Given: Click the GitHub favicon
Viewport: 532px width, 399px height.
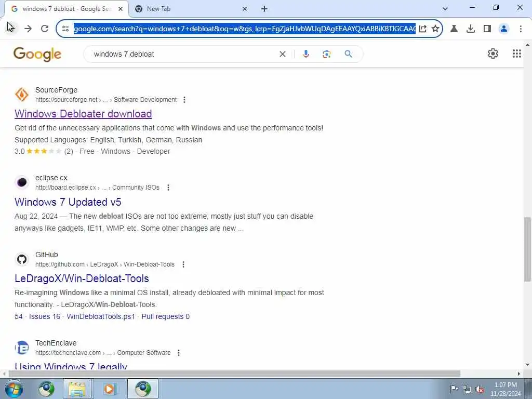Looking at the screenshot, I should [x=22, y=259].
